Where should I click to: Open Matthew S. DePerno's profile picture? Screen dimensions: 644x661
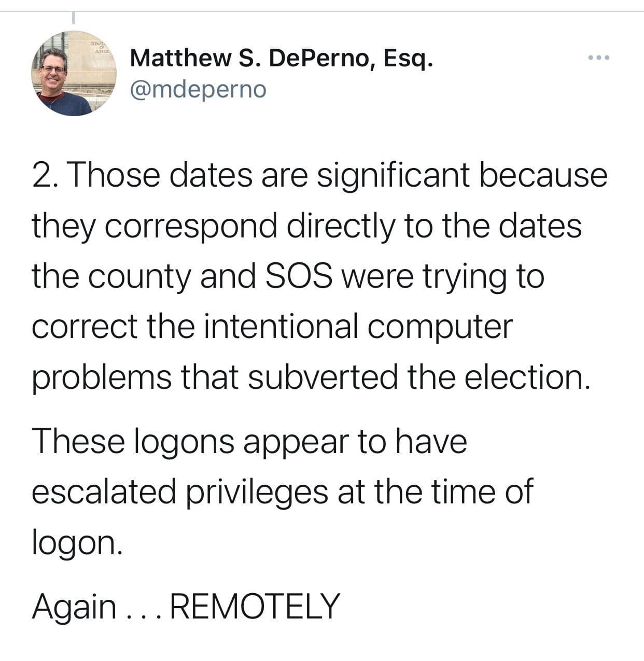click(x=74, y=73)
